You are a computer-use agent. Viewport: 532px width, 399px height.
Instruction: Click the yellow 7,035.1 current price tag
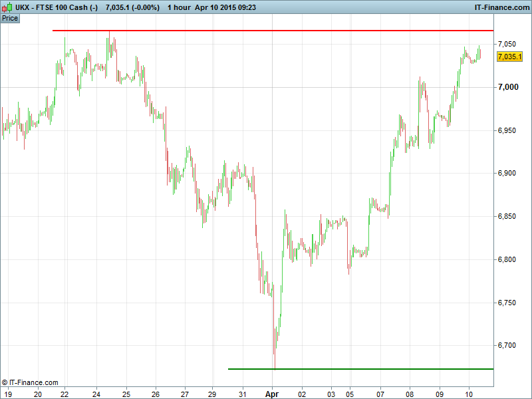[509, 57]
